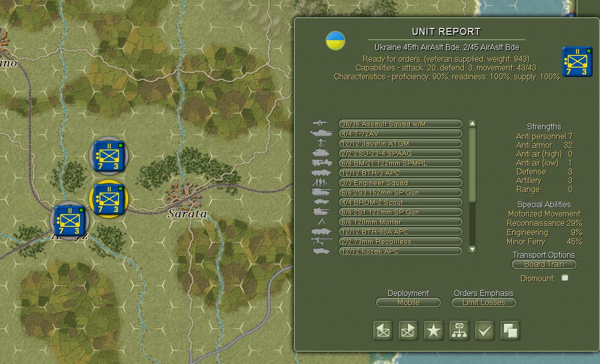
Task: Click the stacked units icon
Action: (x=510, y=330)
